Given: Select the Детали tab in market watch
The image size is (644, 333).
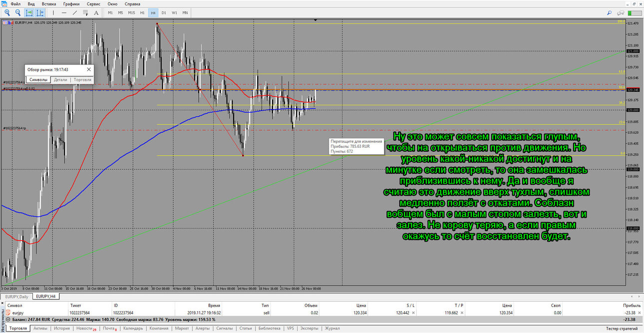Looking at the screenshot, I should [60, 79].
